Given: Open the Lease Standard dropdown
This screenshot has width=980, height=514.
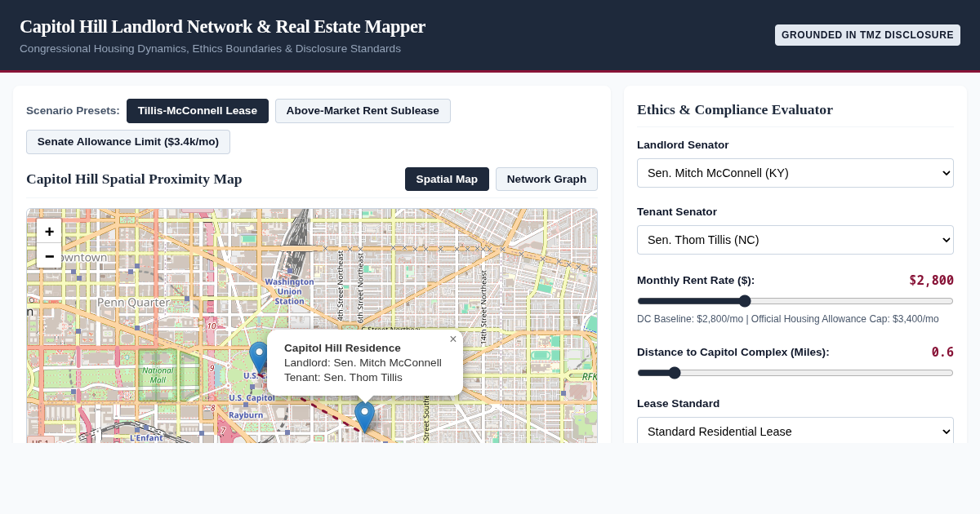Looking at the screenshot, I should tap(795, 431).
